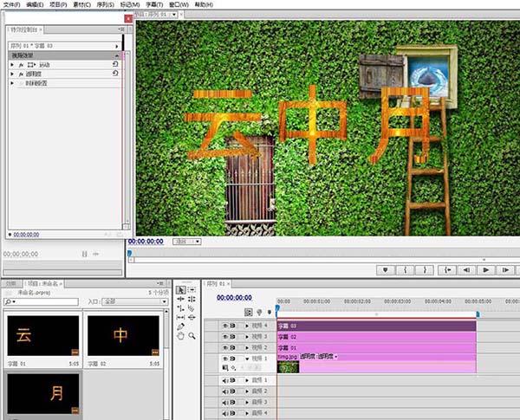Click Motion transform box icon
Image resolution: width=520 pixels, height=420 pixels.
[x=31, y=65]
